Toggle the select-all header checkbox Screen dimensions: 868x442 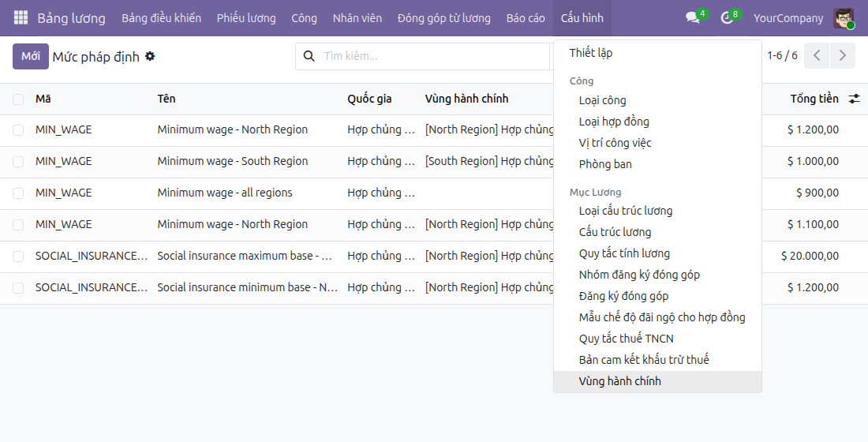tap(18, 99)
